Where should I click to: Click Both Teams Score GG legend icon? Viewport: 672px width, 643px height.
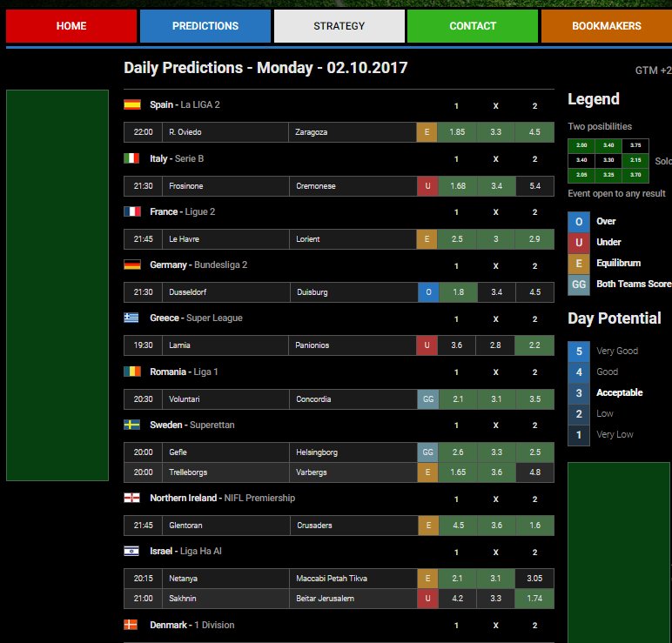click(579, 285)
